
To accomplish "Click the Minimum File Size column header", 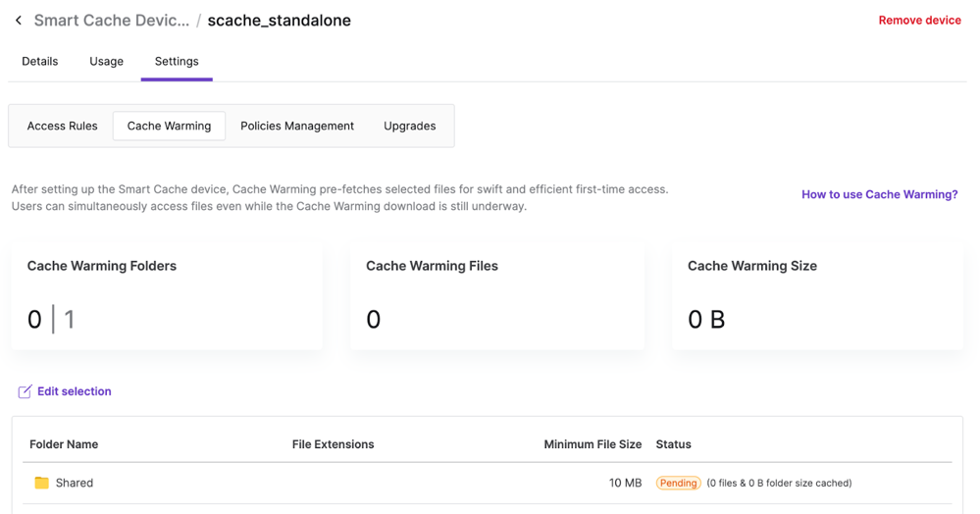I will click(x=593, y=444).
